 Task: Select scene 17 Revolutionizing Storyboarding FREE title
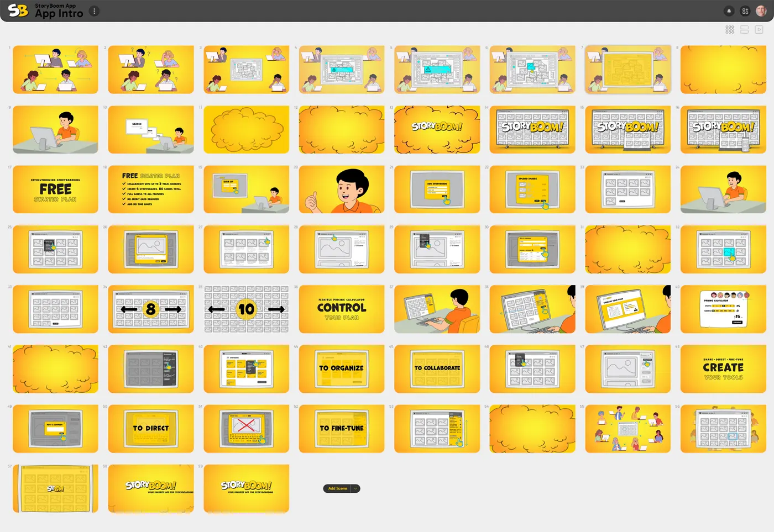pos(55,189)
